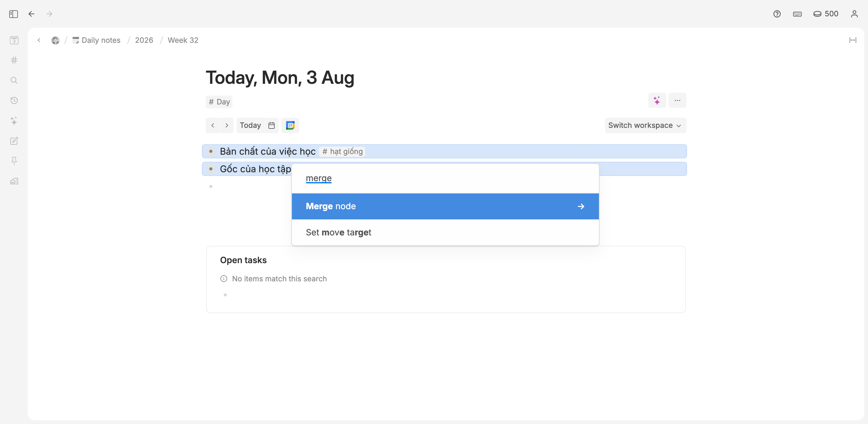The image size is (868, 424).
Task: Click the Open tasks heading
Action: pos(243,260)
